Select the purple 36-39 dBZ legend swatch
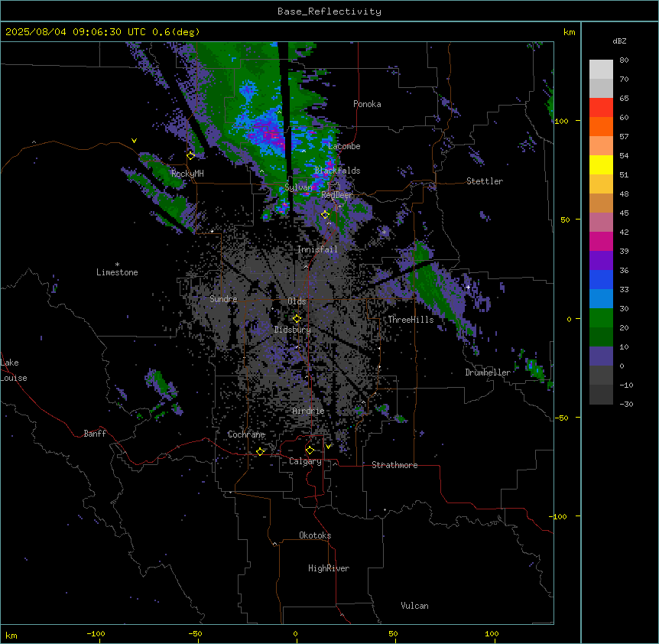Viewport: 659px width, 644px height. coord(601,261)
